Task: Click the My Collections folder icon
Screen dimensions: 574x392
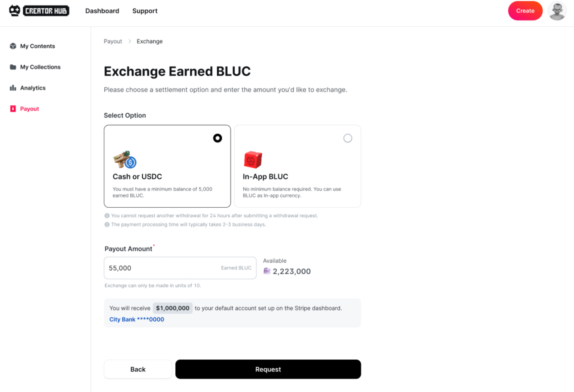Action: coord(13,67)
